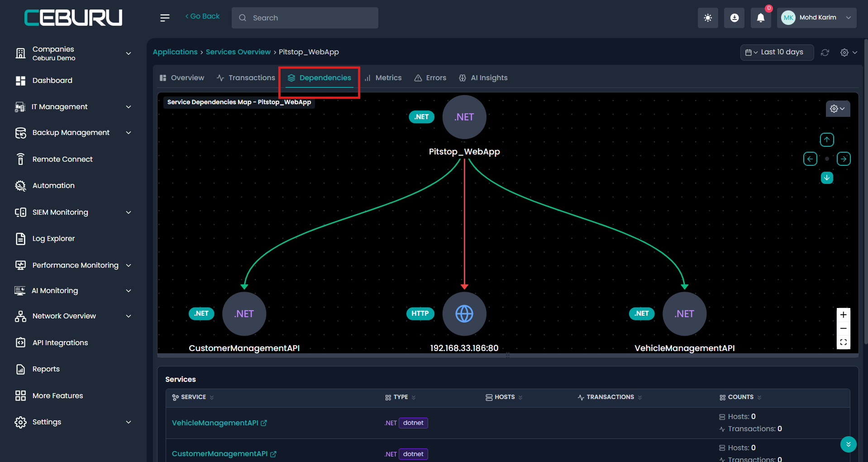Toggle the light/dark theme sun icon
The width and height of the screenshot is (868, 462).
coord(708,18)
